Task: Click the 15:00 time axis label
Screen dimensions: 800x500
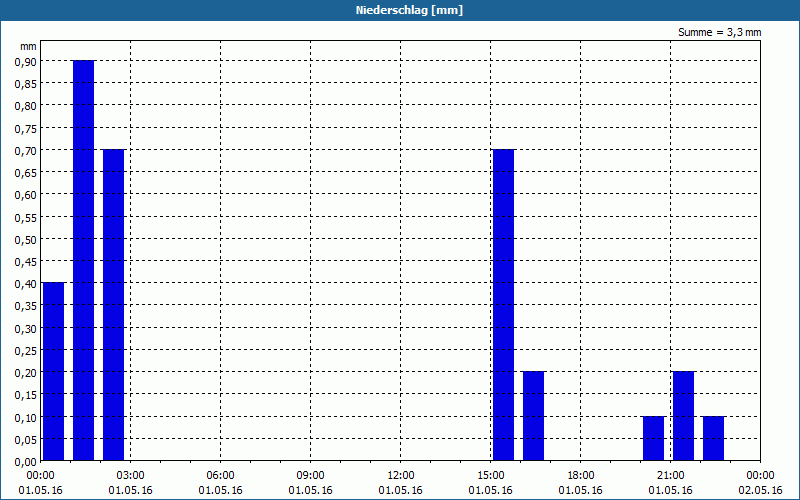Action: coord(490,476)
